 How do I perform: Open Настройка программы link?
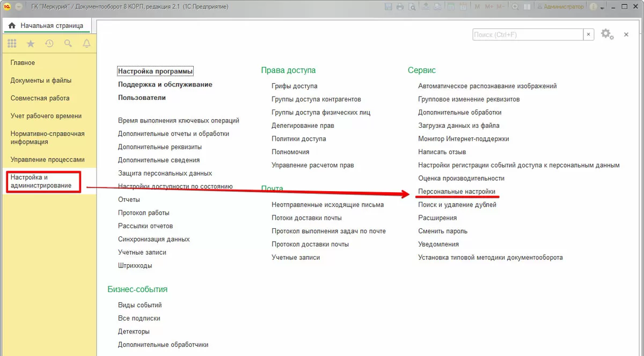(x=156, y=71)
